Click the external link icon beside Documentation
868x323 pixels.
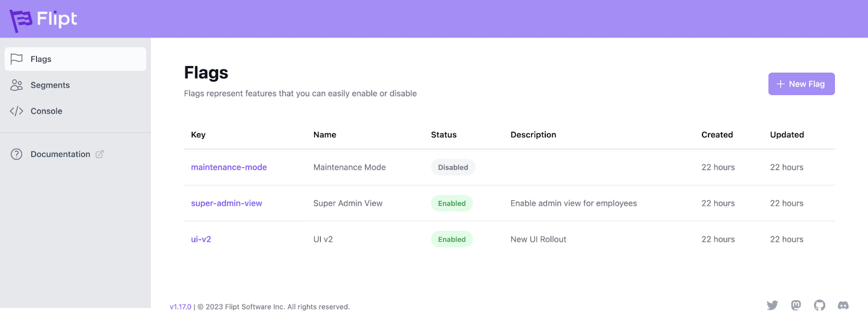click(100, 154)
